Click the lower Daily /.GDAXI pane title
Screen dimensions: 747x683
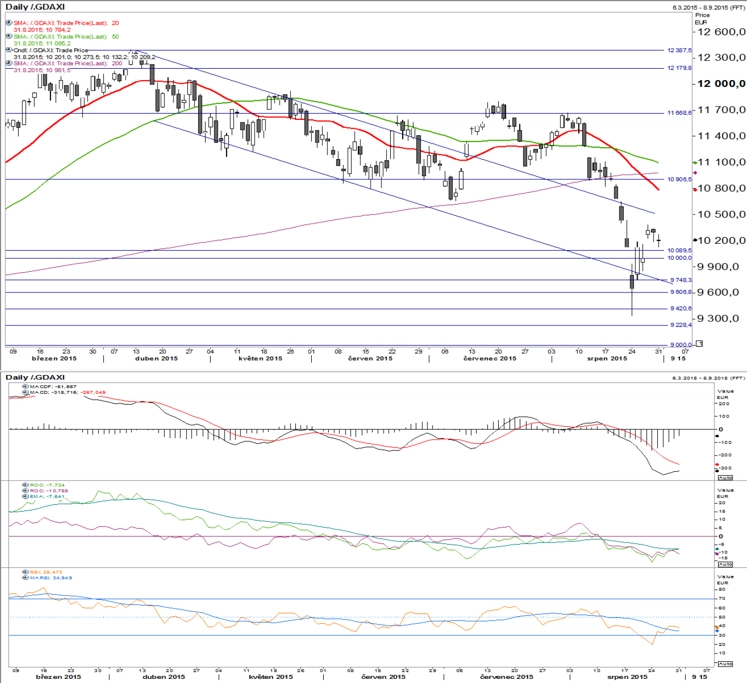coord(35,377)
